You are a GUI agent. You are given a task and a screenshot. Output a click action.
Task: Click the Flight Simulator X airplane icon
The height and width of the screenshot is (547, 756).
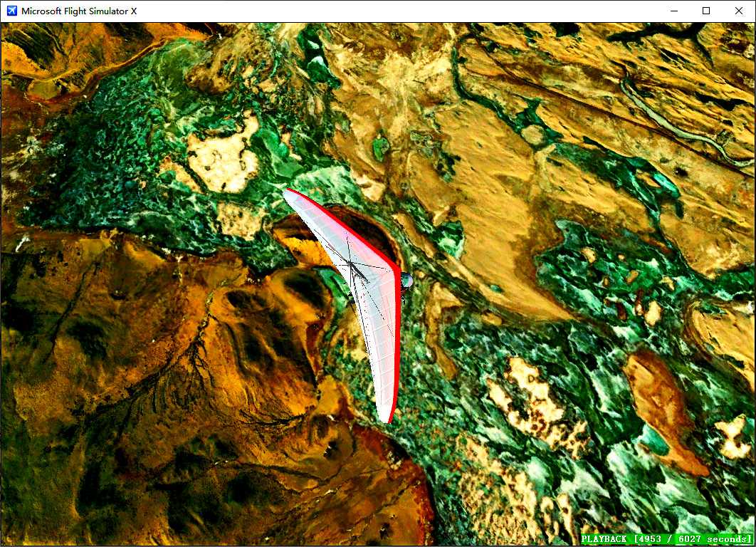pos(11,11)
